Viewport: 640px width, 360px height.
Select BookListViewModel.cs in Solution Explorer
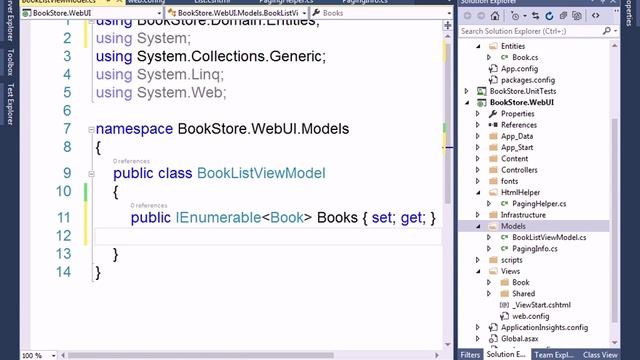(549, 237)
